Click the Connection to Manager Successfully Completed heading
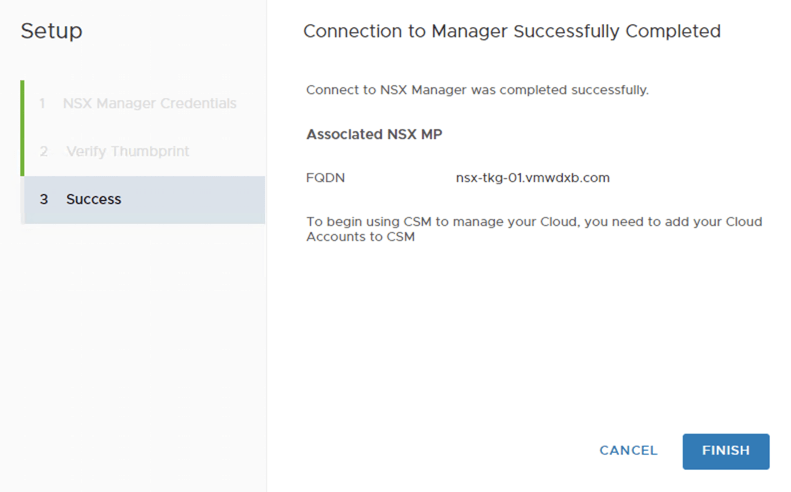This screenshot has height=492, width=791. (x=511, y=31)
